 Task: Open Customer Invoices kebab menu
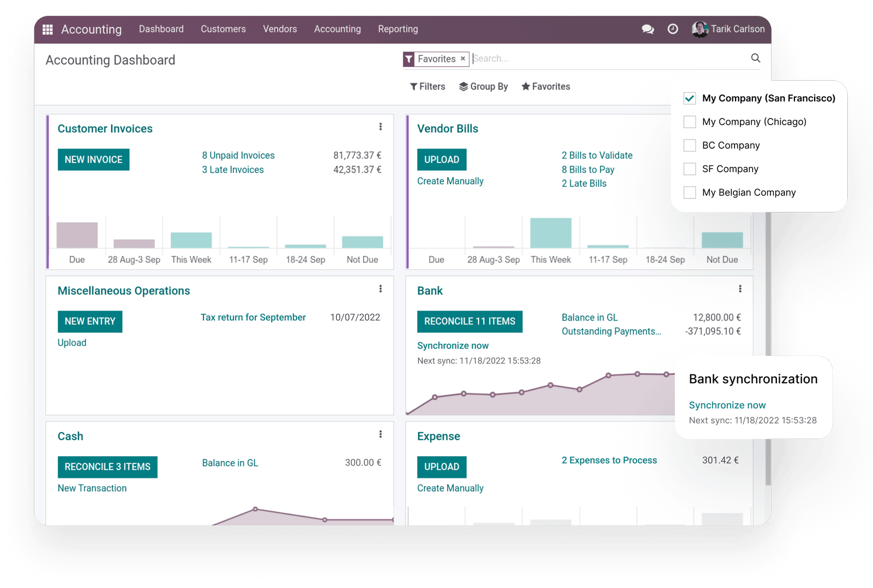click(x=380, y=127)
